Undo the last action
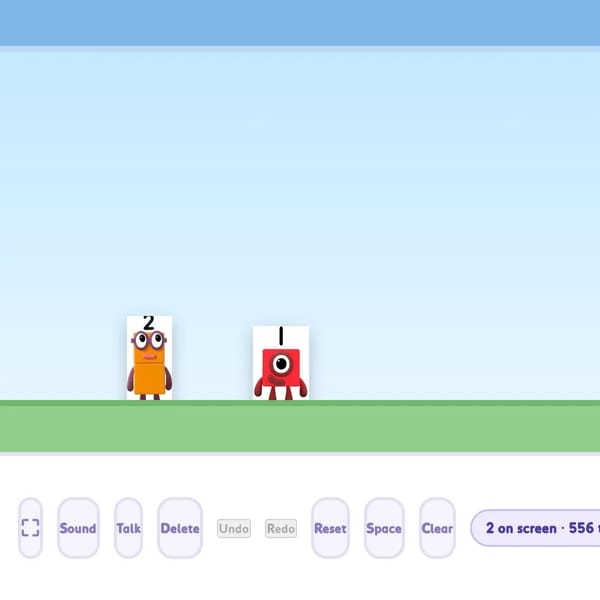This screenshot has height=600, width=600. 234,528
